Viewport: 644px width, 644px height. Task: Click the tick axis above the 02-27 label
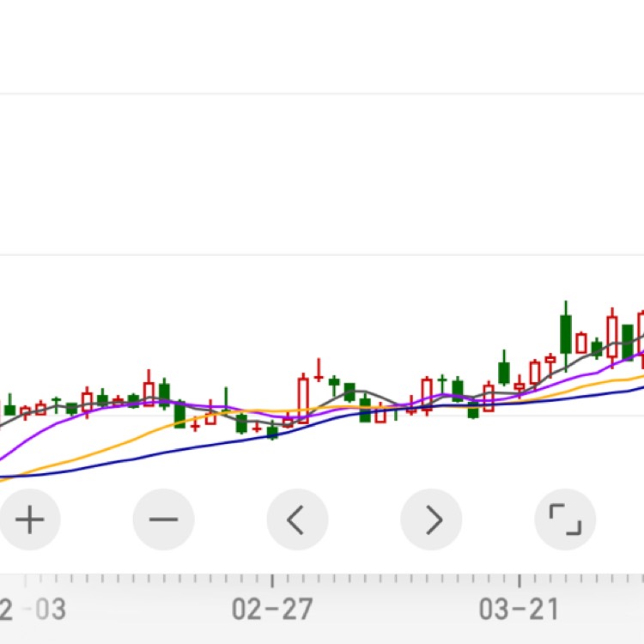272,580
